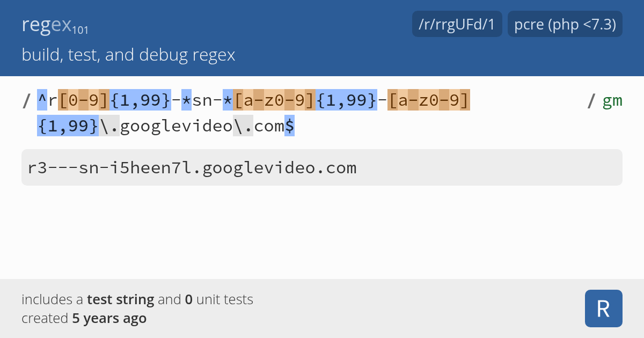
Task: Click the 'com' literal before the $ anchor
Action: (x=268, y=126)
